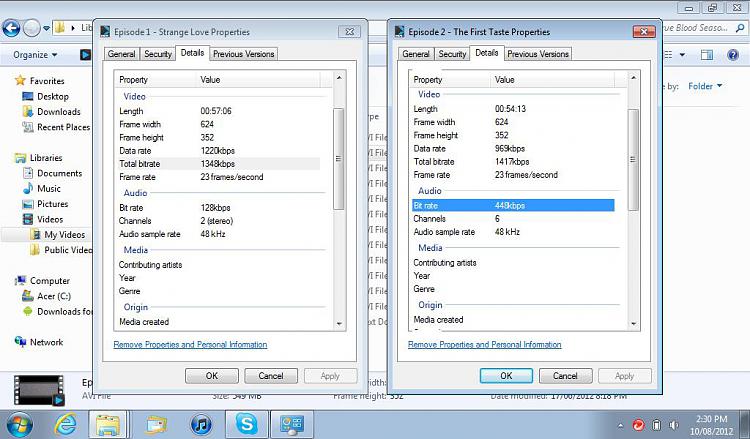The height and width of the screenshot is (439, 750).
Task: Open the view options dropdown arrow
Action: pos(682,55)
